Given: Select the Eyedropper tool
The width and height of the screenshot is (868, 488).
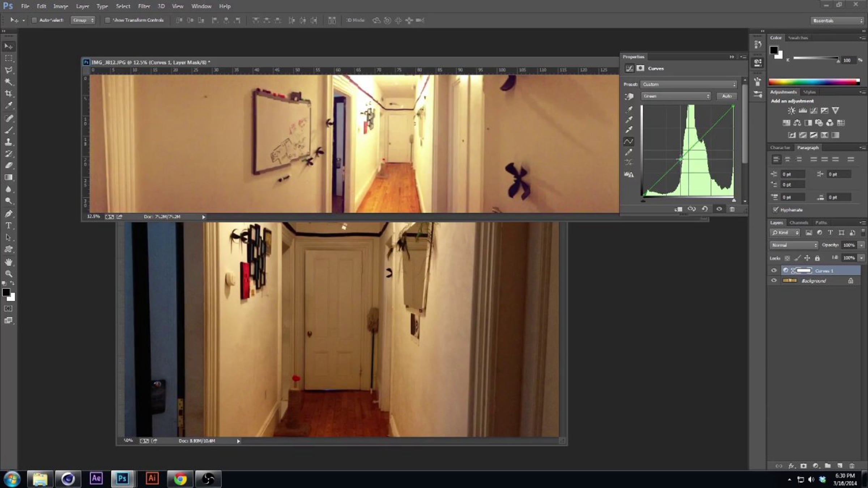Looking at the screenshot, I should click(x=8, y=106).
